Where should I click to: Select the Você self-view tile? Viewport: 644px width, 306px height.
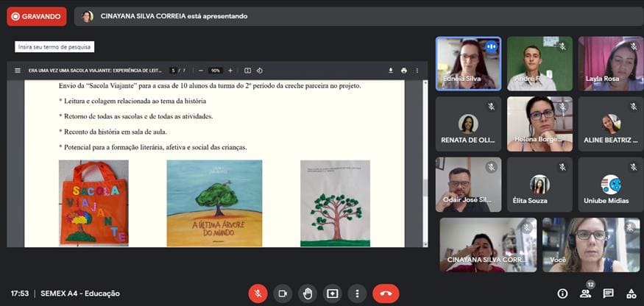pyautogui.click(x=591, y=245)
